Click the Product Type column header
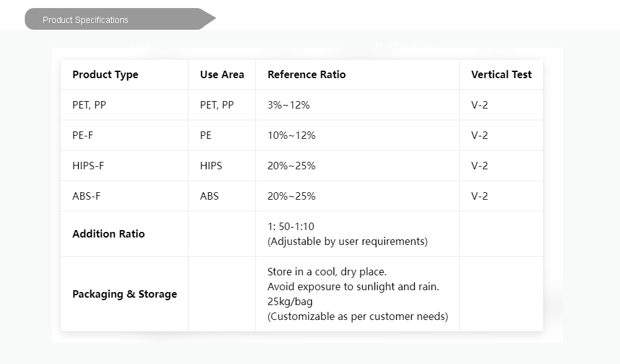 105,74
